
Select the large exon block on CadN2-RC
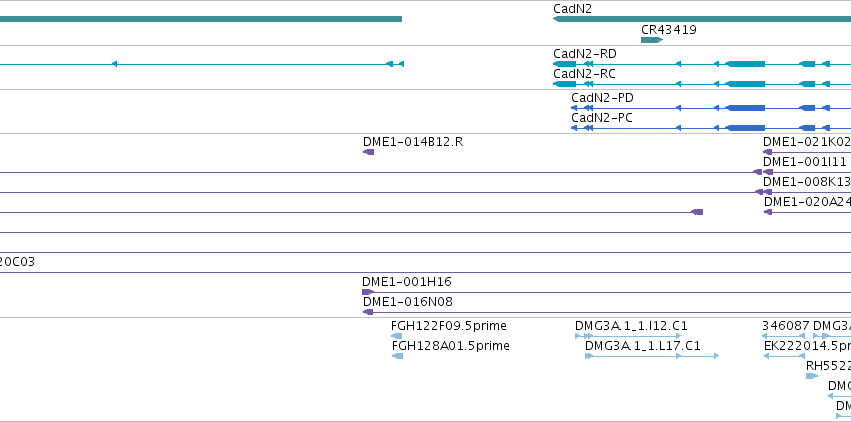point(745,84)
